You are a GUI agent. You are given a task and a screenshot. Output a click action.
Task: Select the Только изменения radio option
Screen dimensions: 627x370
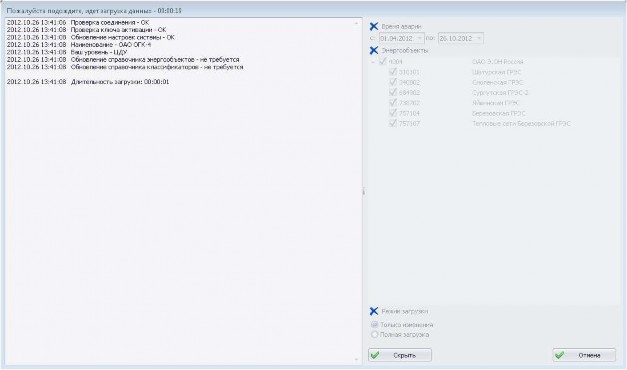pos(375,325)
